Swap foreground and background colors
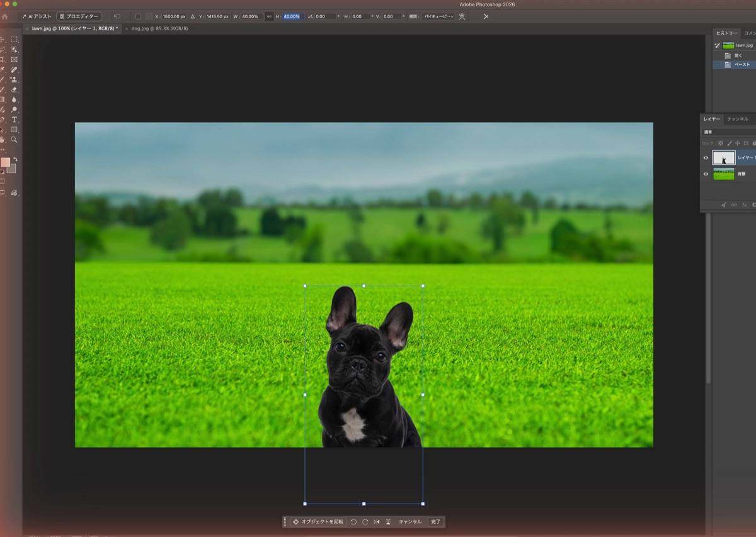This screenshot has height=537, width=756. coord(15,159)
